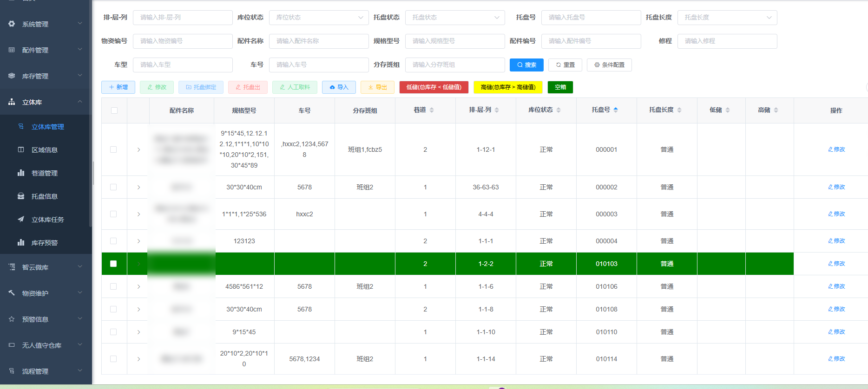Sort the table by 托盘号 column arrows
The image size is (868, 389).
tap(616, 110)
